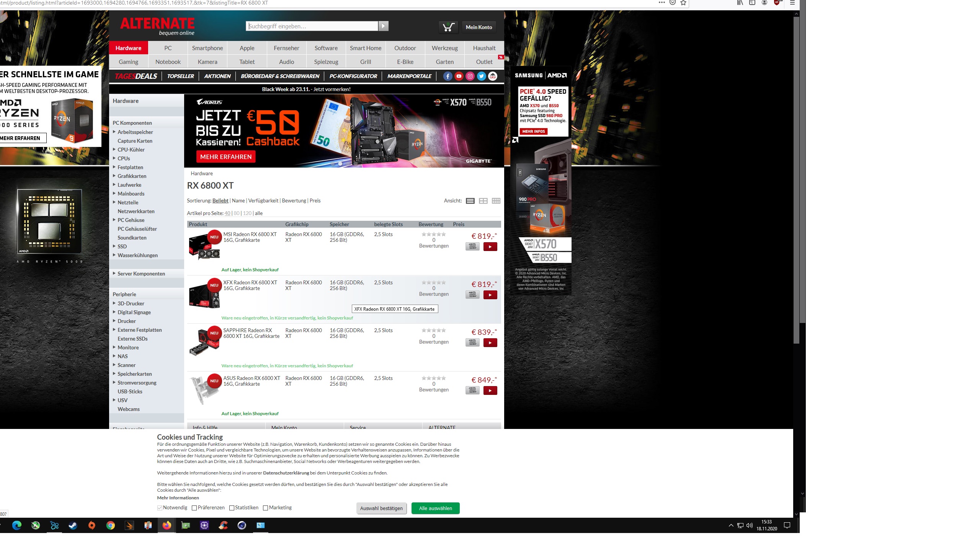Open the Instagram social icon
Viewport: 980px width, 551px height.
point(470,76)
